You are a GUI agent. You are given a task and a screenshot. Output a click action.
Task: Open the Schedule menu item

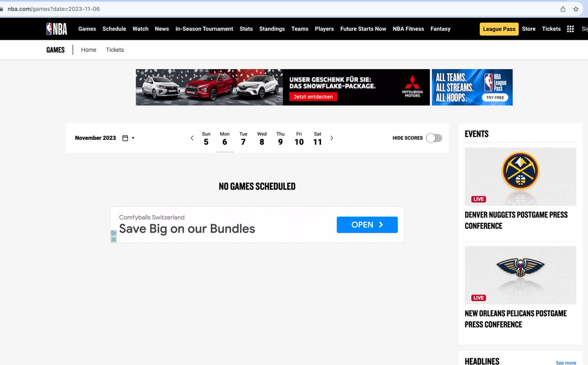coord(114,29)
